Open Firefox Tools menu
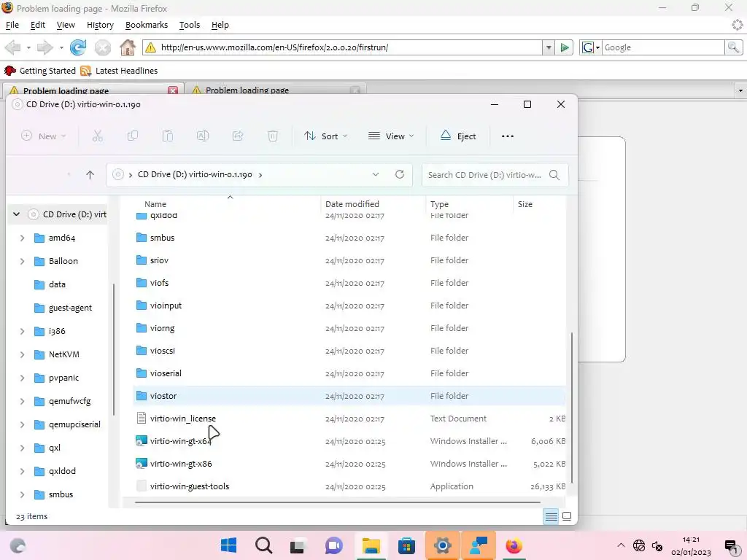 (190, 25)
